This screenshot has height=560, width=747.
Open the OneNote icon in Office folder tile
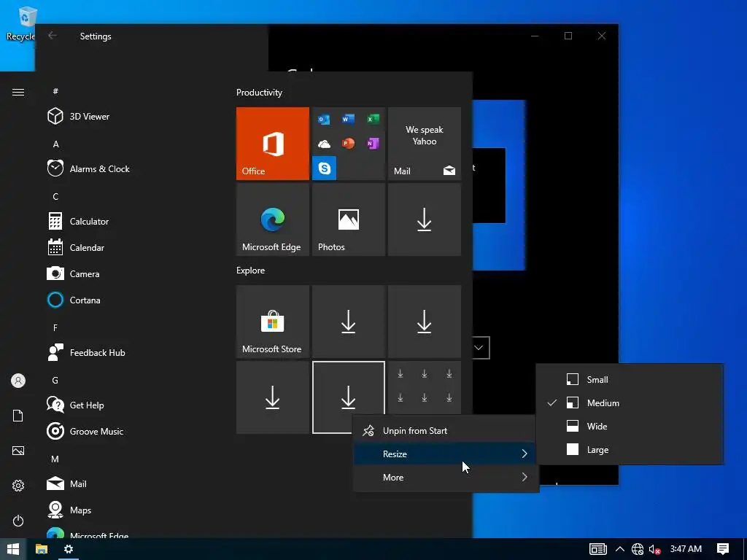coord(373,144)
